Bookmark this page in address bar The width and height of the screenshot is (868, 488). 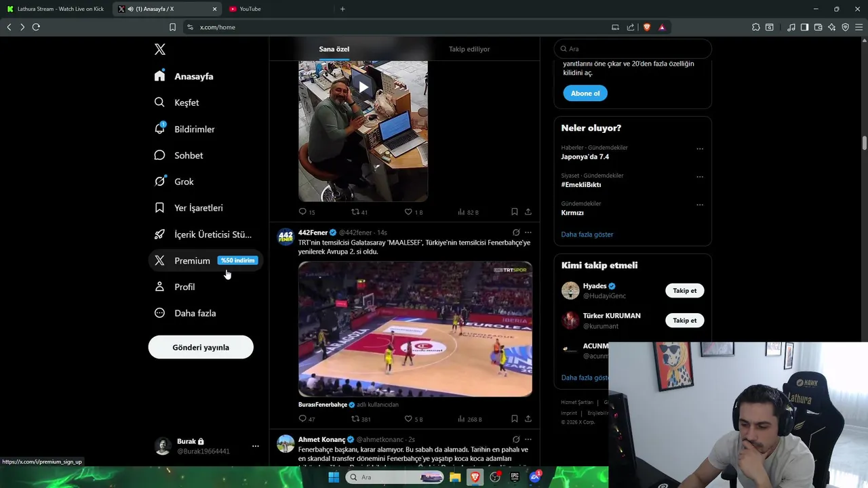(172, 27)
